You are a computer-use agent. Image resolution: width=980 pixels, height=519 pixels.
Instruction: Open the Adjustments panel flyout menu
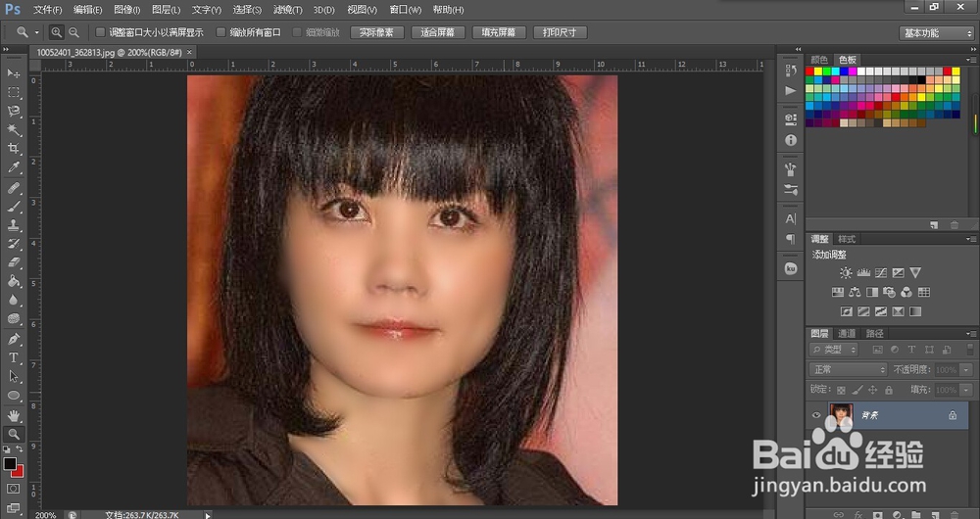971,239
